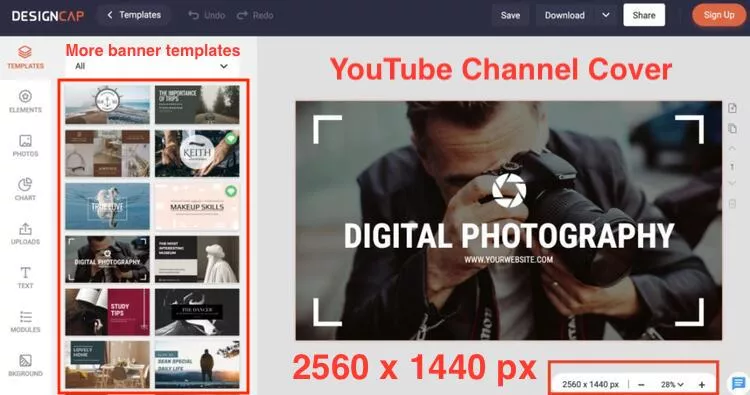Choose the nautical anchor banner template
The width and height of the screenshot is (750, 395).
107,104
